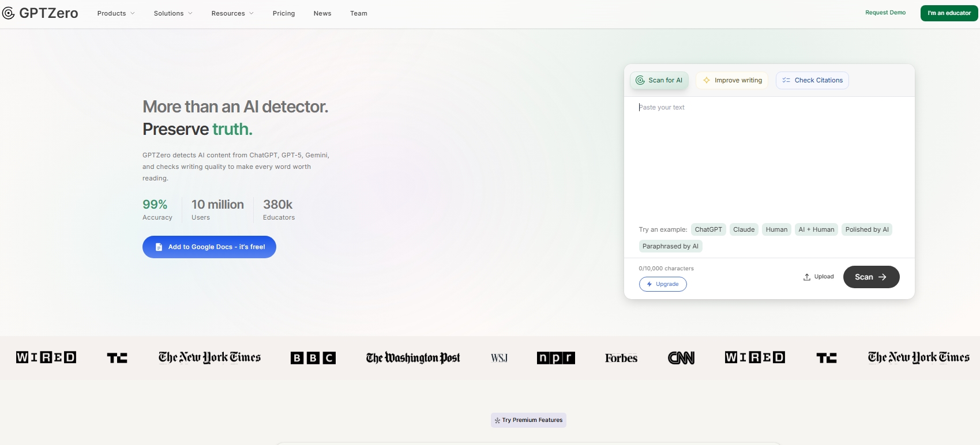This screenshot has width=980, height=445.
Task: Click the GPTZero icon on Scan for AI tab
Action: (x=640, y=80)
